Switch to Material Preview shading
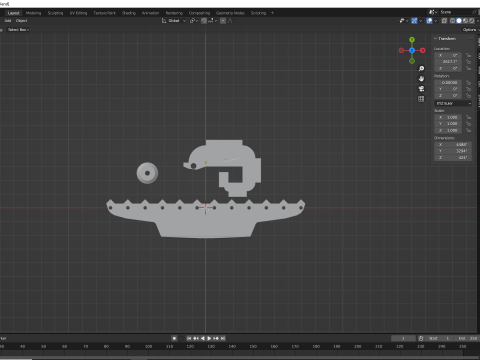 pyautogui.click(x=465, y=21)
